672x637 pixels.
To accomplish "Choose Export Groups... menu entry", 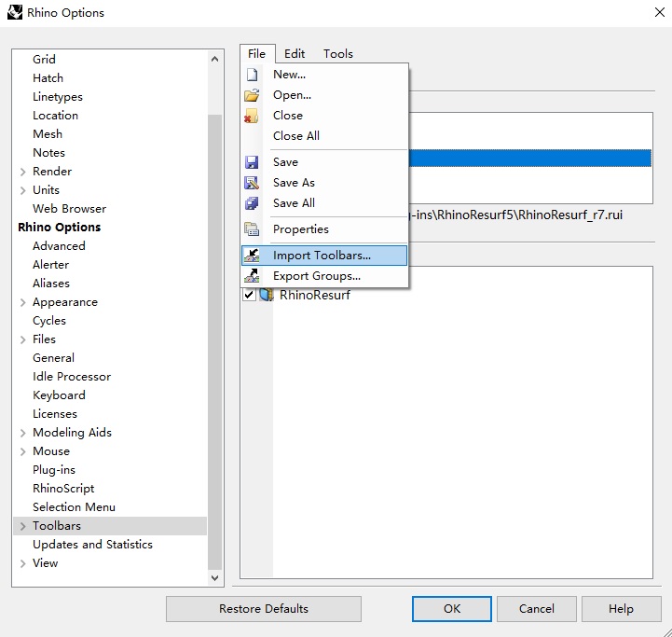I will click(324, 276).
